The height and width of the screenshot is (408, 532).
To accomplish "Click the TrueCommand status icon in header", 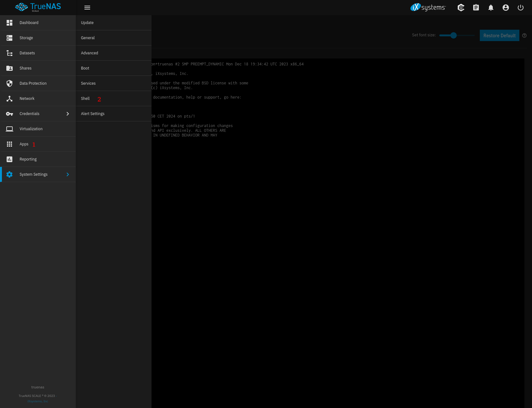I will pyautogui.click(x=461, y=8).
